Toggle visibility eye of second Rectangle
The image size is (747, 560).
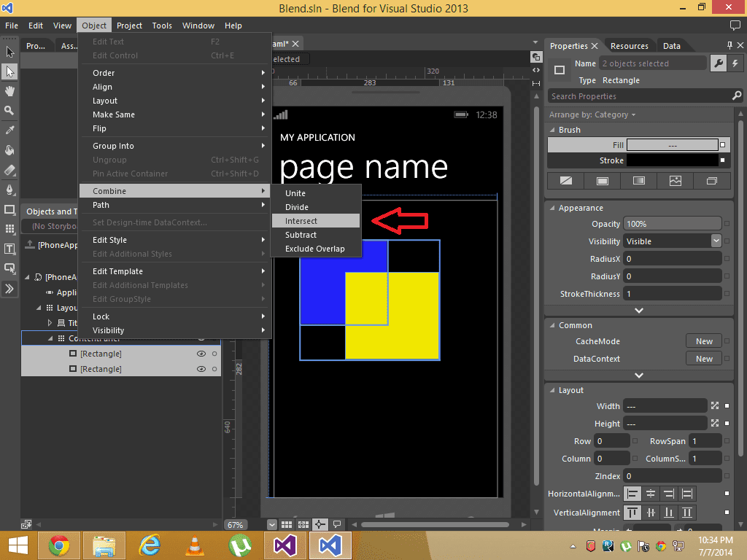point(201,369)
